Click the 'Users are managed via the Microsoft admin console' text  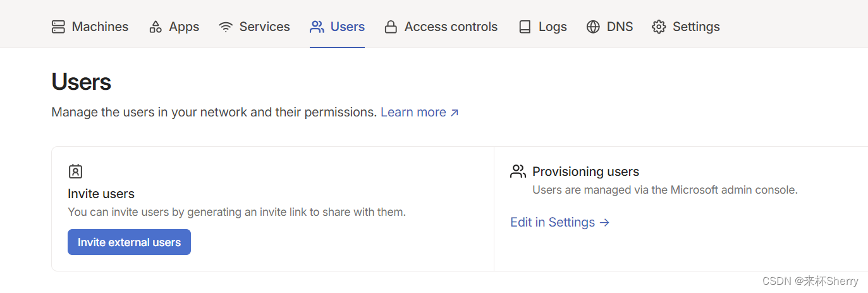pos(665,190)
